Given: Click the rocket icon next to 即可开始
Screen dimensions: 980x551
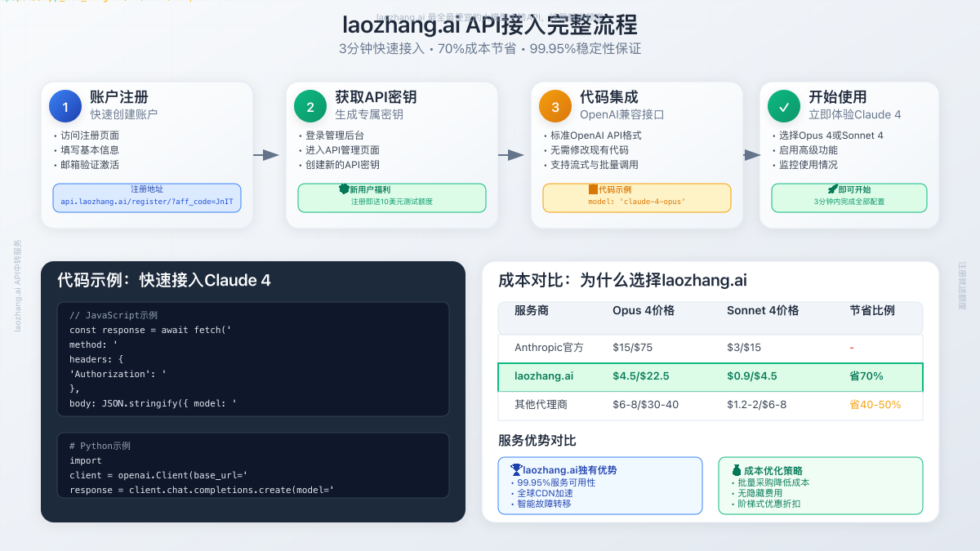Looking at the screenshot, I should tap(833, 189).
